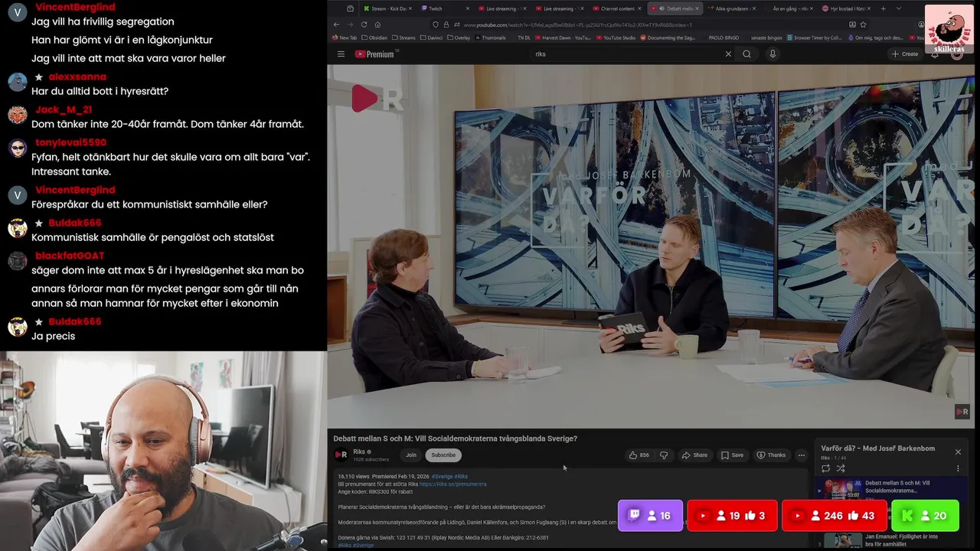Like the video with 856 likes
Screen dimensions: 980x551
639,455
